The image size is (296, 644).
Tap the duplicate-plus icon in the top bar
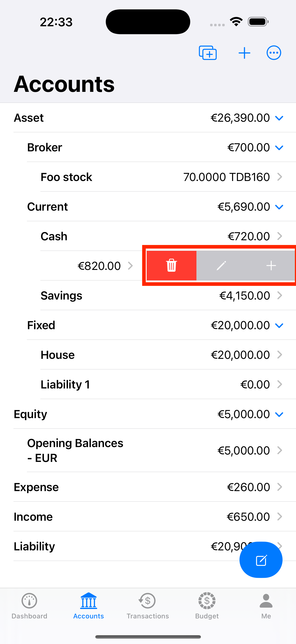click(x=208, y=53)
